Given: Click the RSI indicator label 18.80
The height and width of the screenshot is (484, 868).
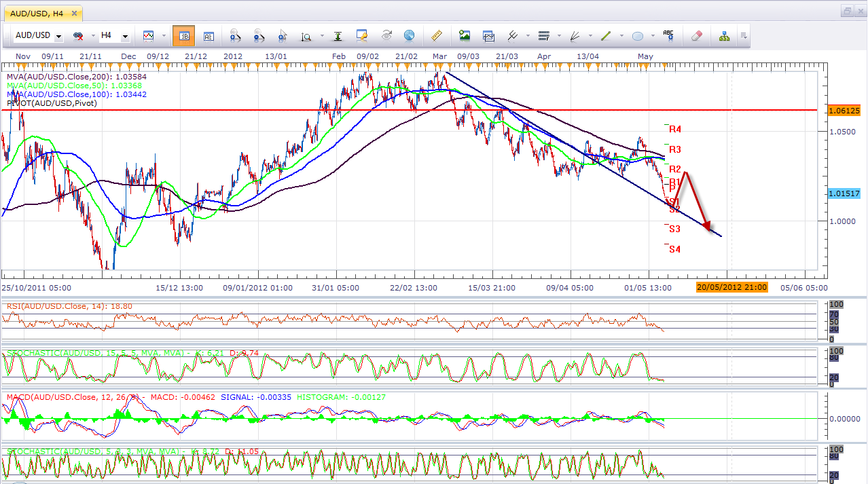Looking at the screenshot, I should click(69, 306).
